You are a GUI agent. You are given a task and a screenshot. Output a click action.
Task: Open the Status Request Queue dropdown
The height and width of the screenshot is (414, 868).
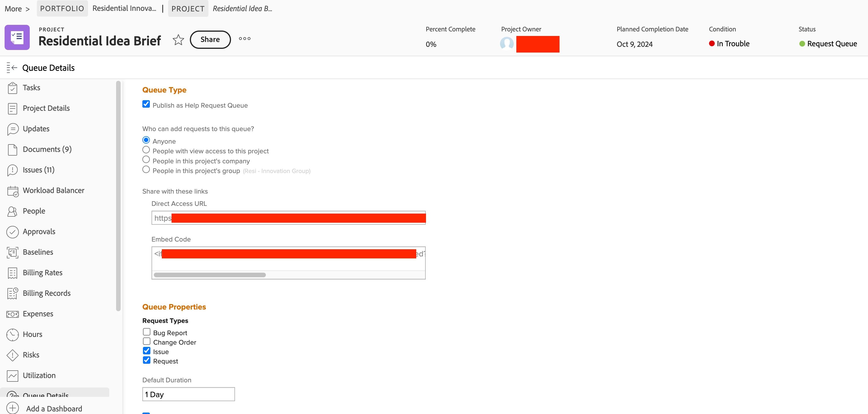tap(828, 44)
